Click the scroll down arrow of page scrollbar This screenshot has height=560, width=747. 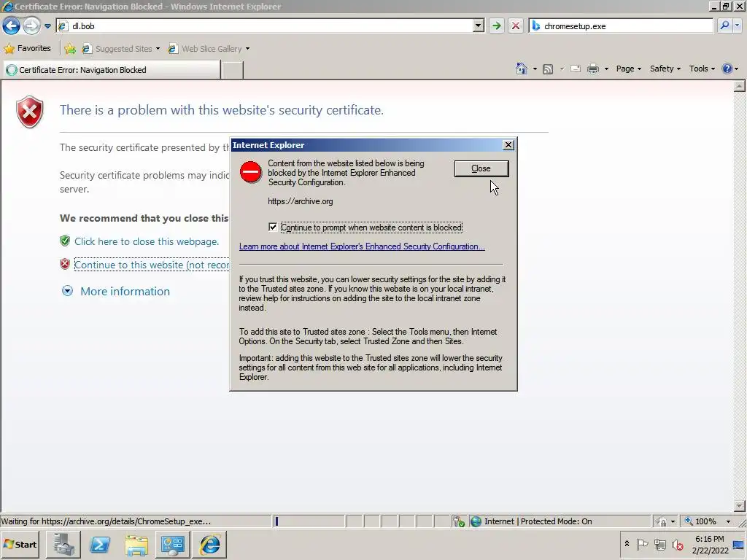click(740, 506)
